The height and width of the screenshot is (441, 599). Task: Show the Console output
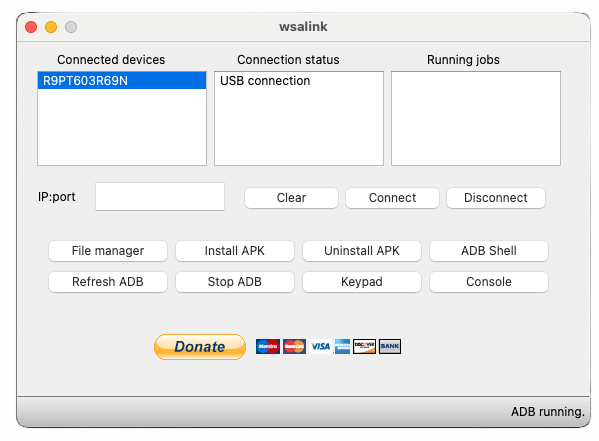(x=489, y=282)
